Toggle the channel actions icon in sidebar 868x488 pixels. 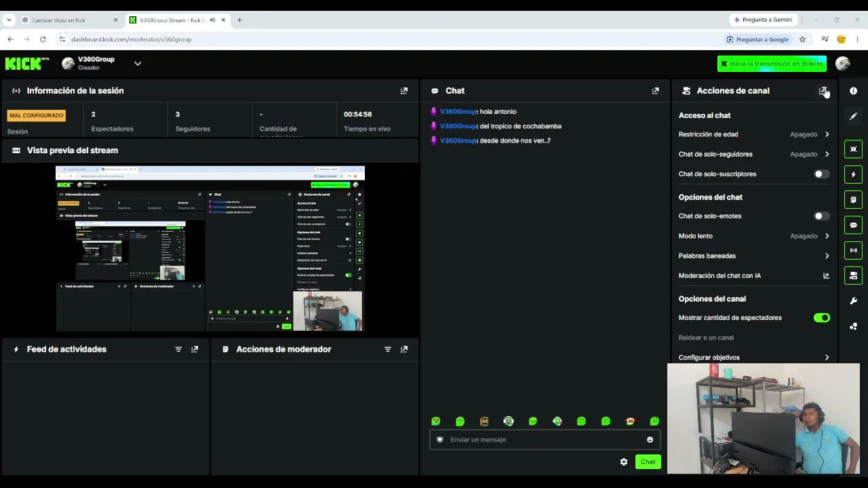853,275
